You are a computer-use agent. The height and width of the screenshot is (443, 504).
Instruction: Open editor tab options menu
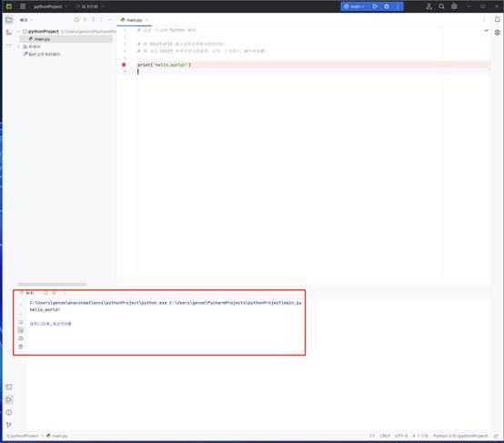click(x=484, y=20)
